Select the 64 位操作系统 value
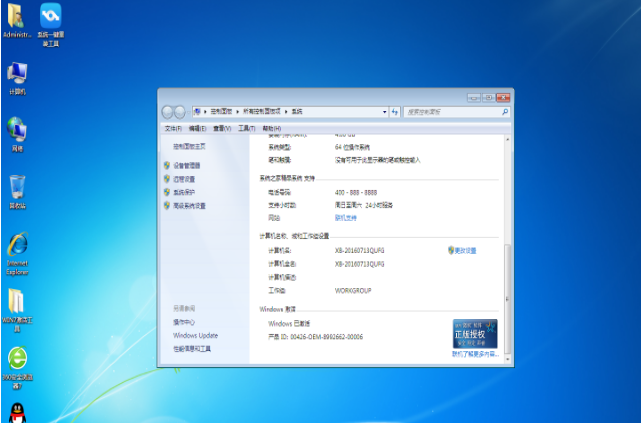Viewport: 642px width, 423px height. pyautogui.click(x=352, y=147)
